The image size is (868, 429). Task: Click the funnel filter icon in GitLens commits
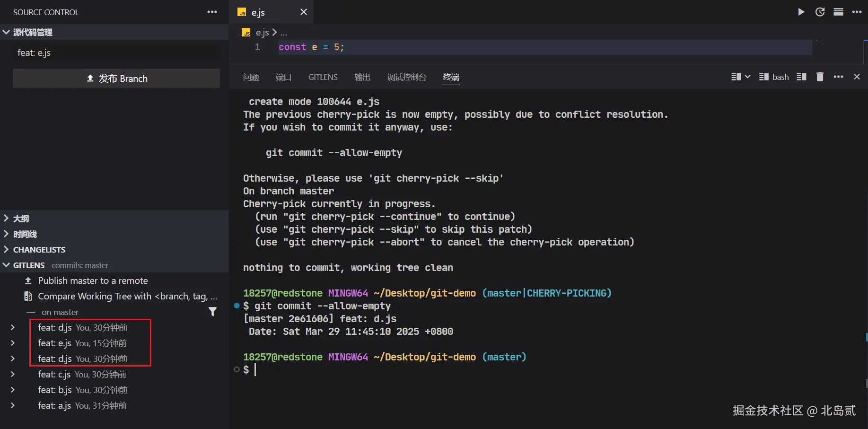click(x=212, y=311)
